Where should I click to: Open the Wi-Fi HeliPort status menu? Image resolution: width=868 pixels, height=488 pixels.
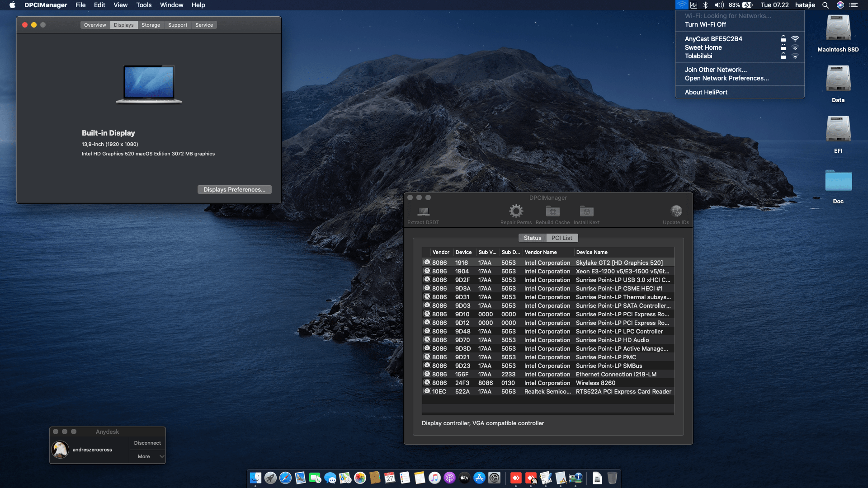point(681,5)
